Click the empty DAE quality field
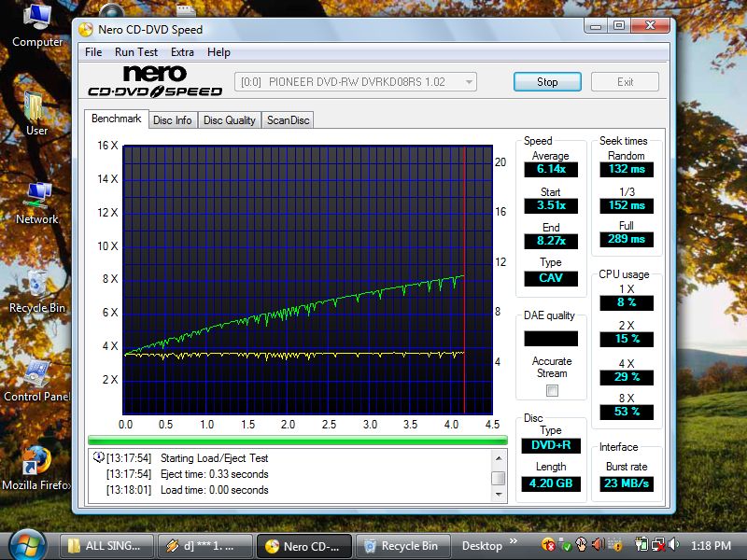747x560 pixels. tap(551, 339)
